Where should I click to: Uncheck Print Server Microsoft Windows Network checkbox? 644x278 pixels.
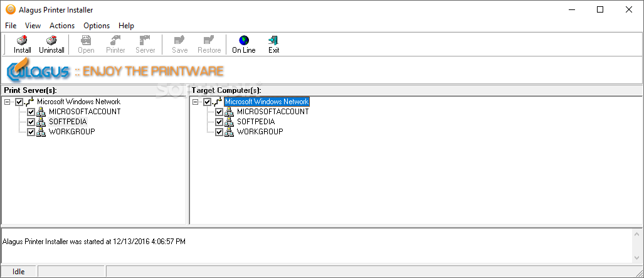click(19, 102)
